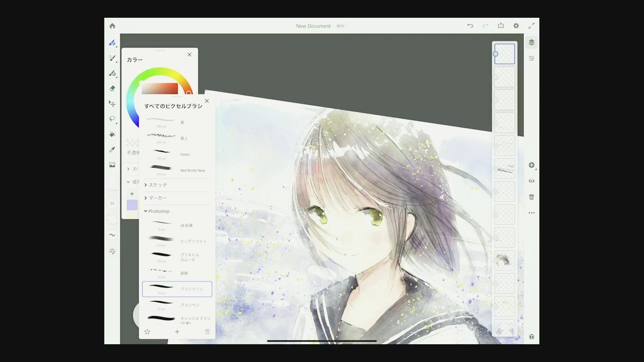Close the カラー color panel
The height and width of the screenshot is (362, 644).
[189, 55]
